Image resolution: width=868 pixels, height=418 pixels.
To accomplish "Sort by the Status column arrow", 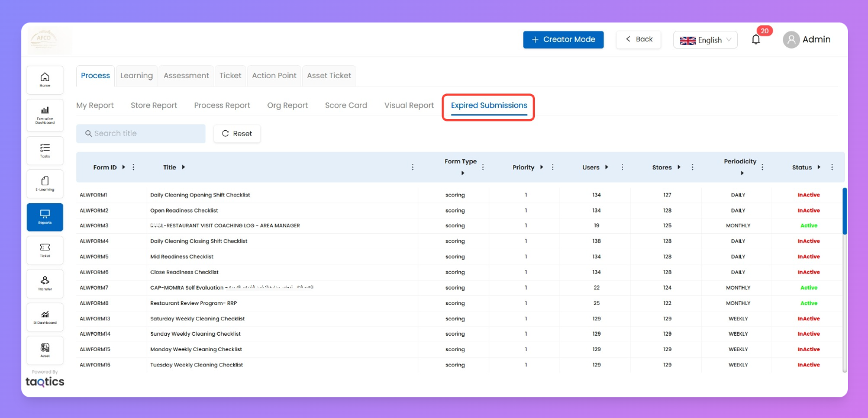I will 819,168.
